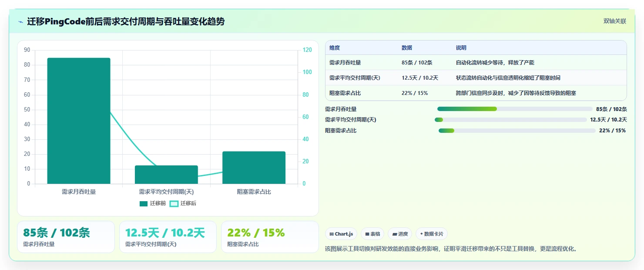Open the 22% / 15% data card
The image size is (644, 270).
pos(270,237)
